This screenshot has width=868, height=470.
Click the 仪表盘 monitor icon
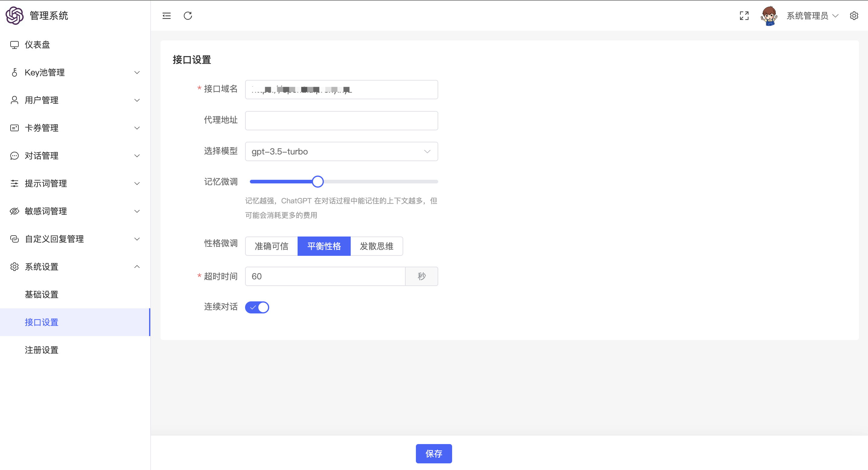tap(14, 45)
